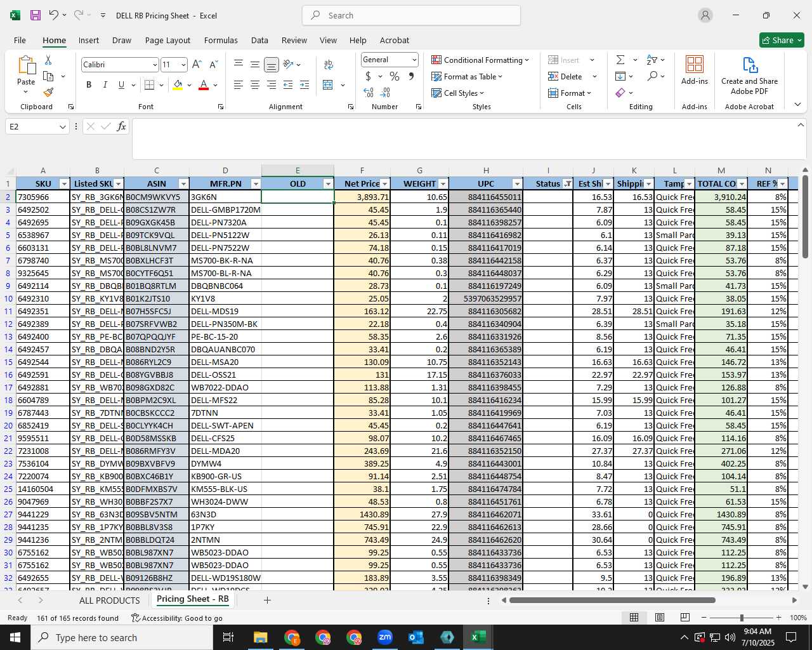Toggle Bottom Align button
The height and width of the screenshot is (650, 812).
click(x=271, y=64)
